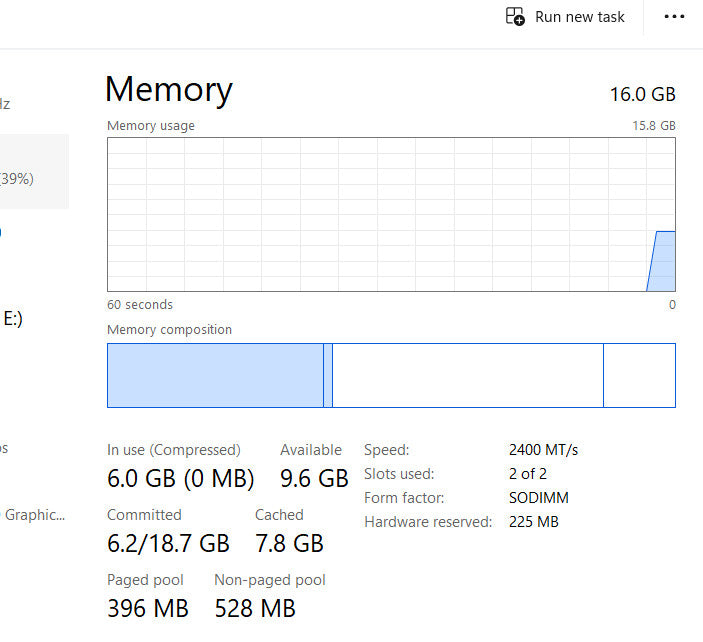Click the Memory usage graph area
Screen dimensions: 703x642
390,214
